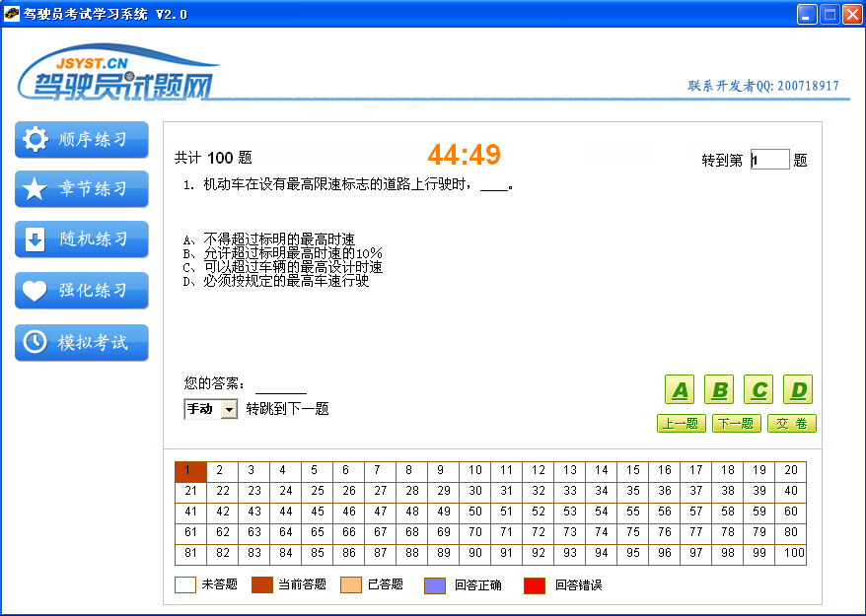The width and height of the screenshot is (866, 616).
Task: Jump to question 61 in grid
Action: pos(190,534)
